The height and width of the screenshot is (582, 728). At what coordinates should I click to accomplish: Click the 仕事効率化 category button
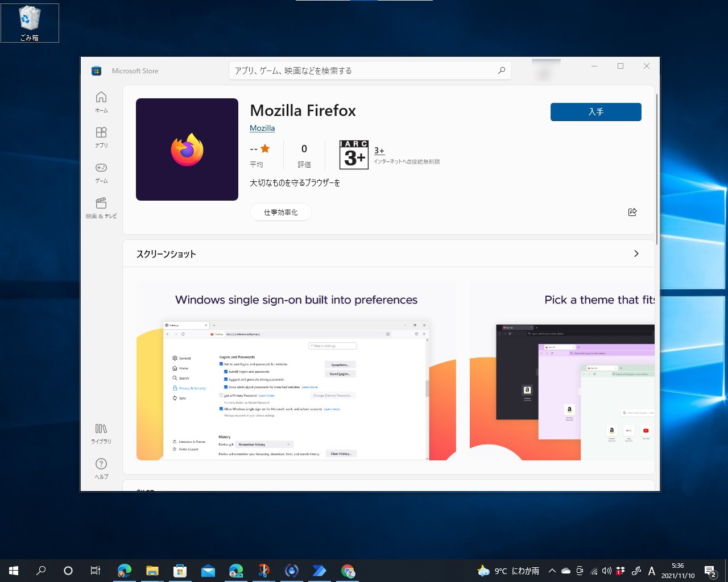click(x=280, y=211)
